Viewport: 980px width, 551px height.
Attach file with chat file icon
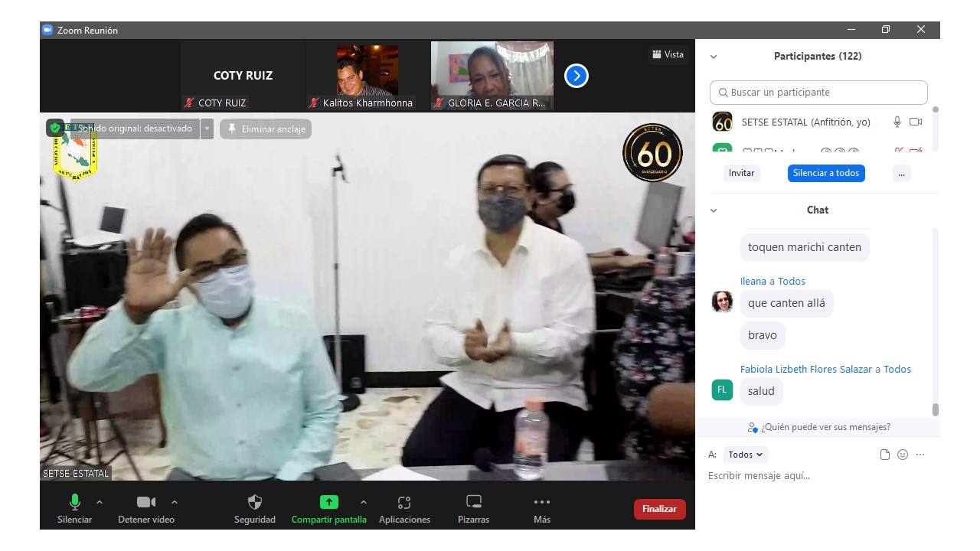point(885,455)
